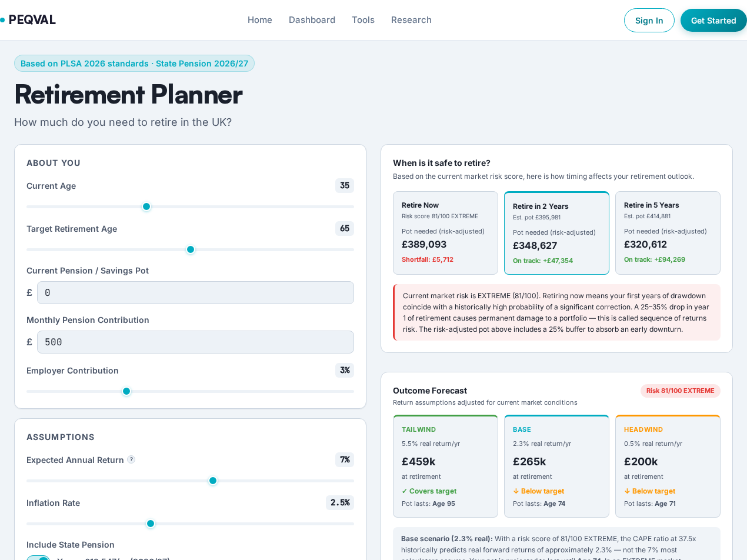747x560 pixels.
Task: Click the Risk 81/100 EXTREME badge
Action: tap(681, 391)
